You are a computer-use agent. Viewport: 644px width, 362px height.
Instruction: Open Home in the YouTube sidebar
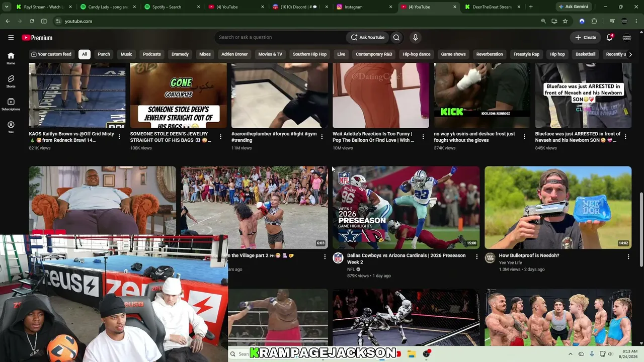(x=11, y=58)
